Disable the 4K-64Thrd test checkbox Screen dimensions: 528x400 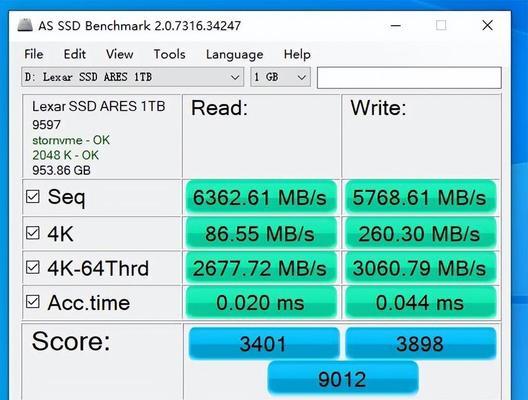coord(33,267)
